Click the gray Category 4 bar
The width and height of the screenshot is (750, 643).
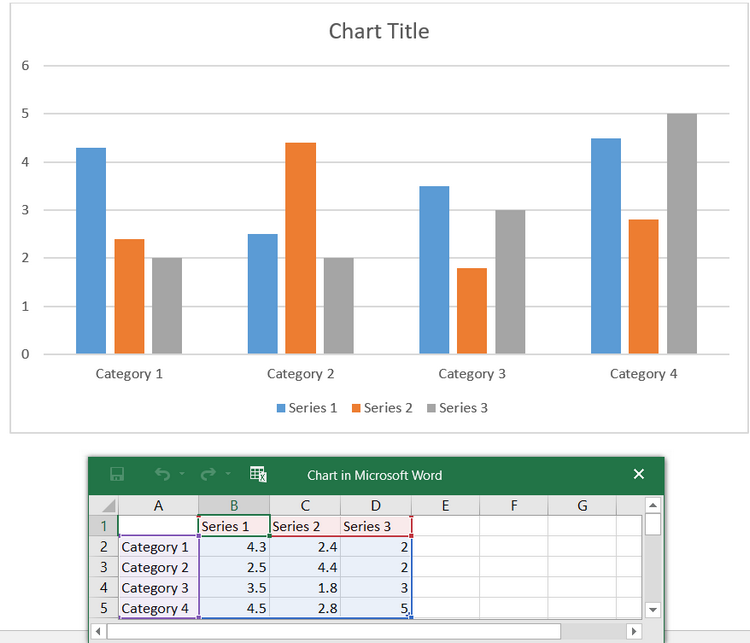(682, 234)
